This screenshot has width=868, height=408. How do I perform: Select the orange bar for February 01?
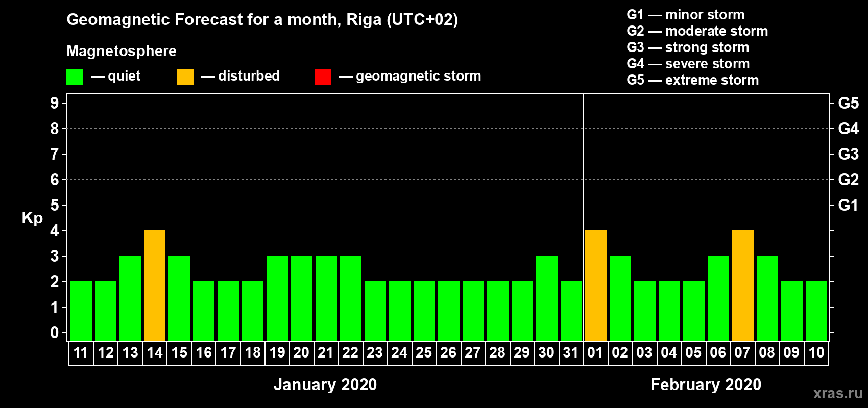pyautogui.click(x=596, y=285)
